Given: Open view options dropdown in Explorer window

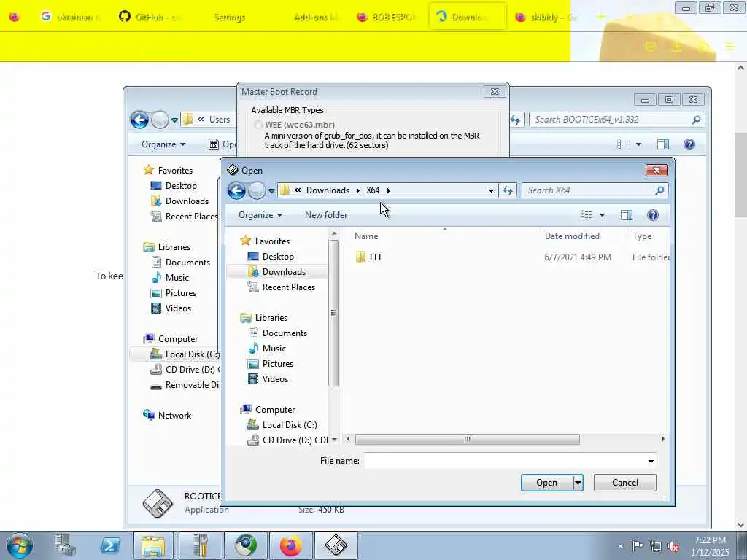Looking at the screenshot, I should [639, 144].
